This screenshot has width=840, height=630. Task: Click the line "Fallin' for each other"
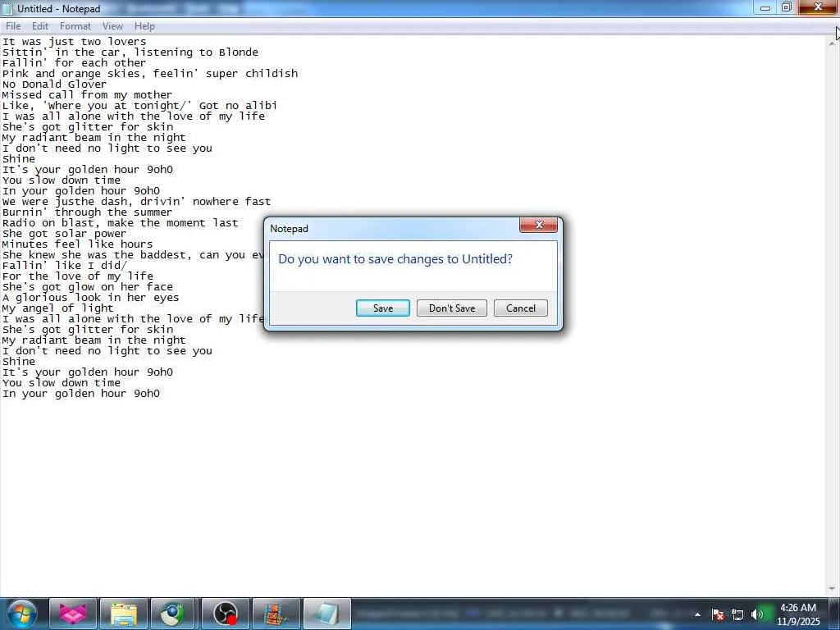pyautogui.click(x=74, y=62)
